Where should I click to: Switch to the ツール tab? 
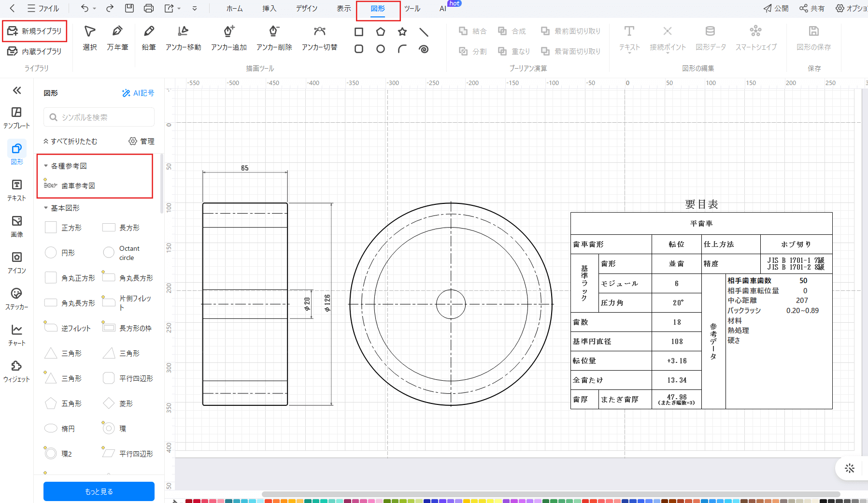coord(412,8)
